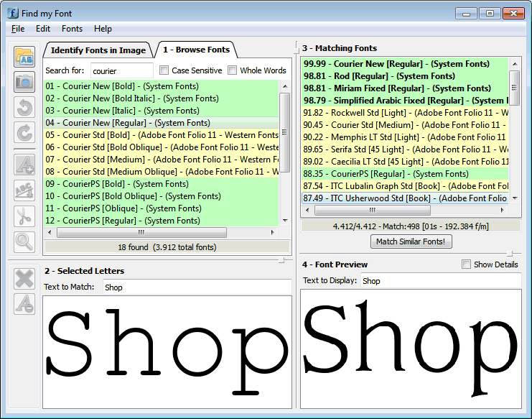Screen dimensions: 532x419
Task: Select 10 - CourierPS [Bold Oblique] row
Action: [x=162, y=196]
